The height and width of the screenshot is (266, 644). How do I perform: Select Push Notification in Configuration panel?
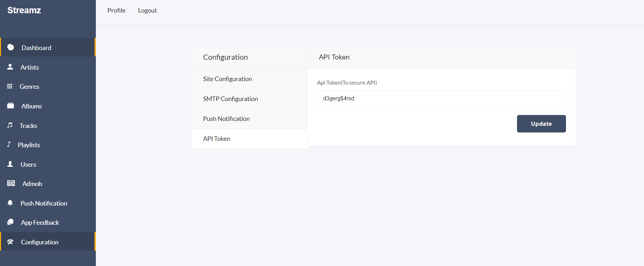(x=226, y=119)
